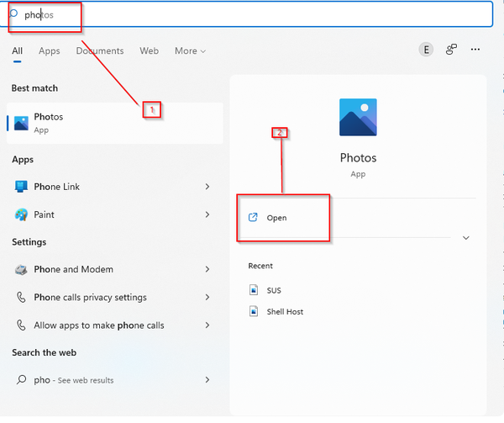Viewport: 504px width, 423px height.
Task: Click inside the search text box
Action: pyautogui.click(x=252, y=14)
